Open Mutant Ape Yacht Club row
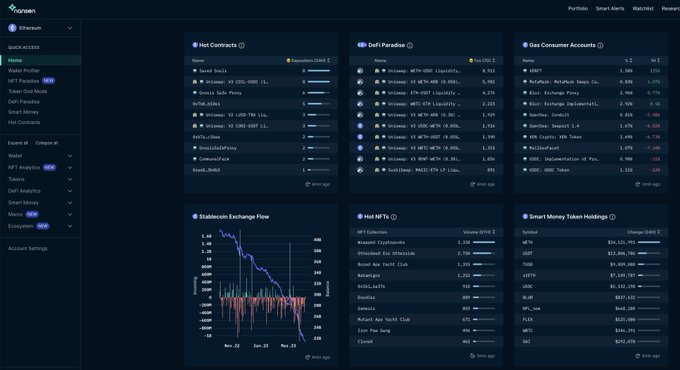The width and height of the screenshot is (680, 370). click(426, 320)
